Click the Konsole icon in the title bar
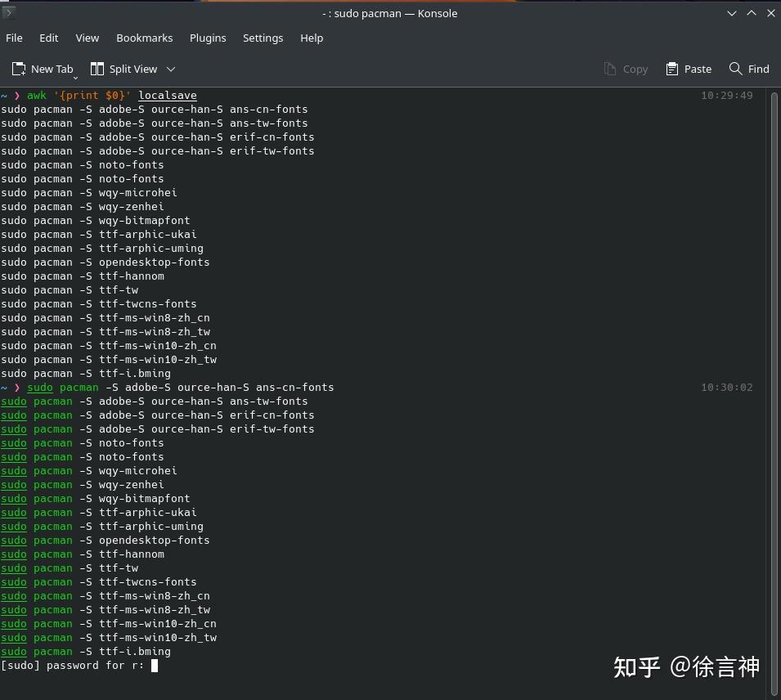Screen dimensions: 781x700 click(9, 13)
